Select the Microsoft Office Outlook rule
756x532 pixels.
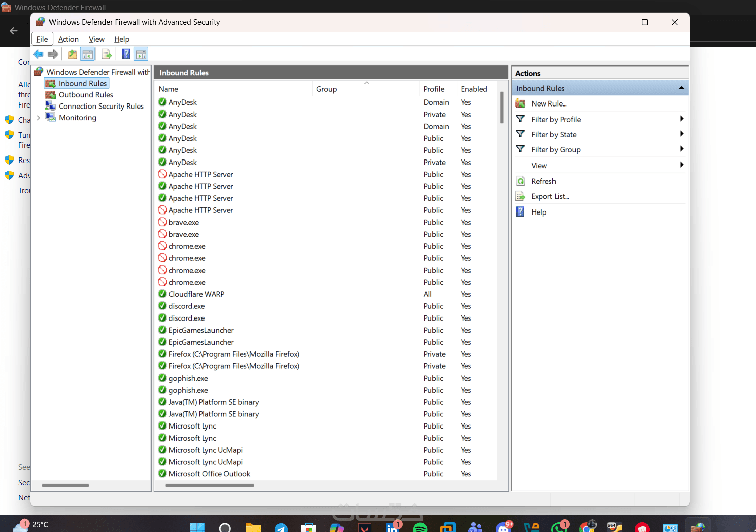210,474
